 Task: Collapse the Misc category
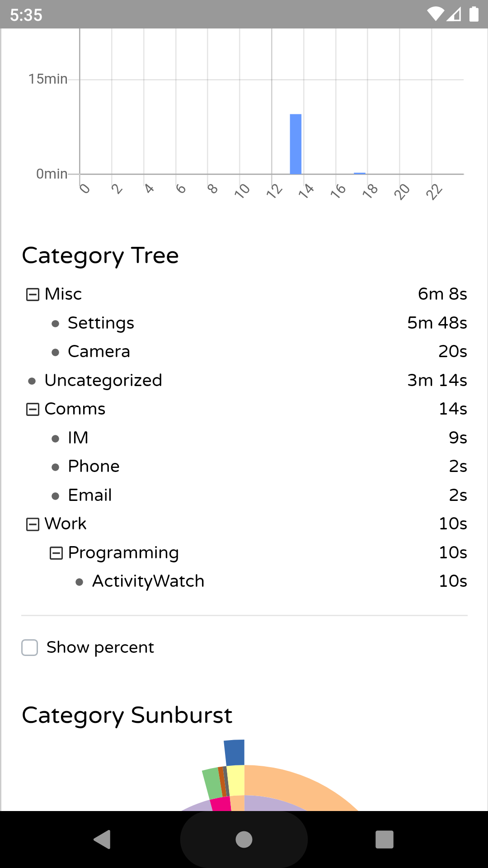[x=33, y=295]
